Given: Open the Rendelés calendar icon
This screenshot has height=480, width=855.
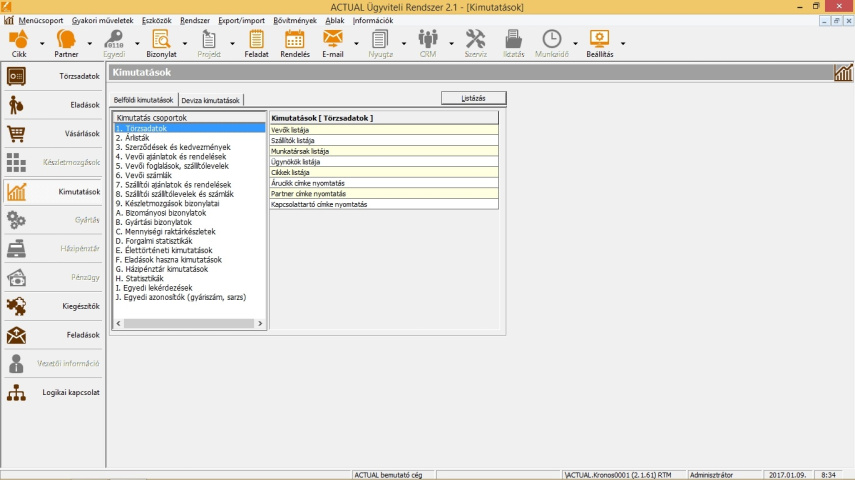Looking at the screenshot, I should pos(294,40).
